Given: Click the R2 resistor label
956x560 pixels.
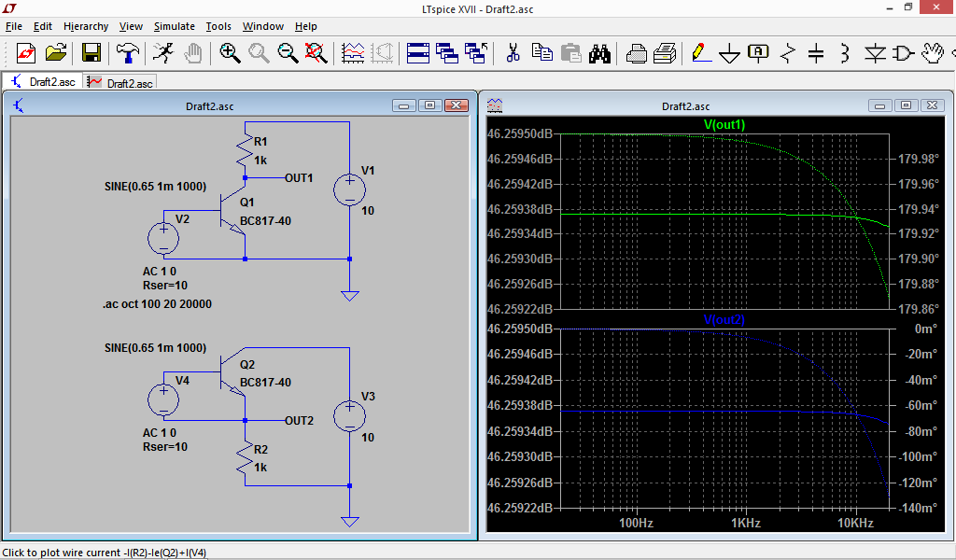Looking at the screenshot, I should point(261,449).
